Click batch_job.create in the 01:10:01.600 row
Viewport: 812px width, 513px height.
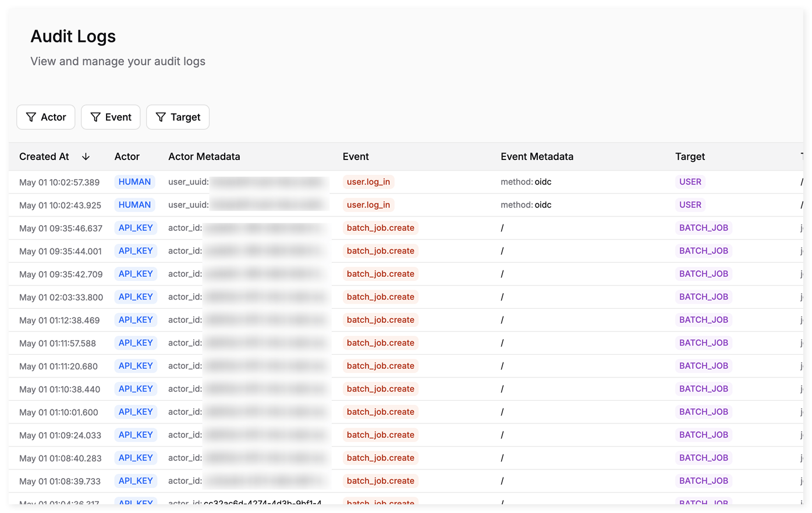click(x=381, y=412)
